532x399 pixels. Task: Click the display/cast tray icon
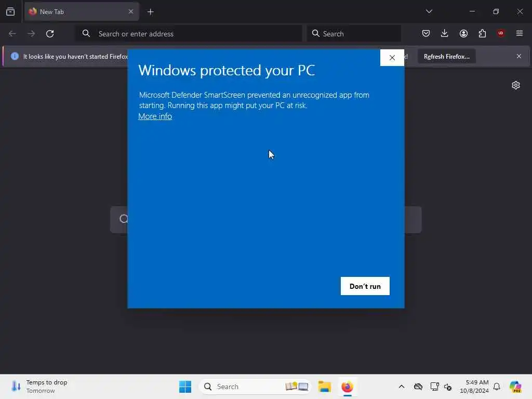click(x=434, y=387)
